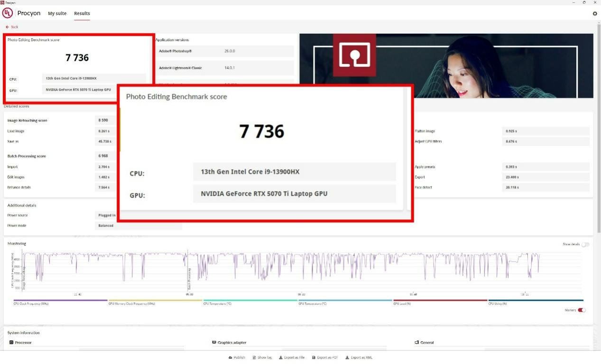Toggle the CPU Temperature legend series
The image size is (601, 364).
pos(217,303)
